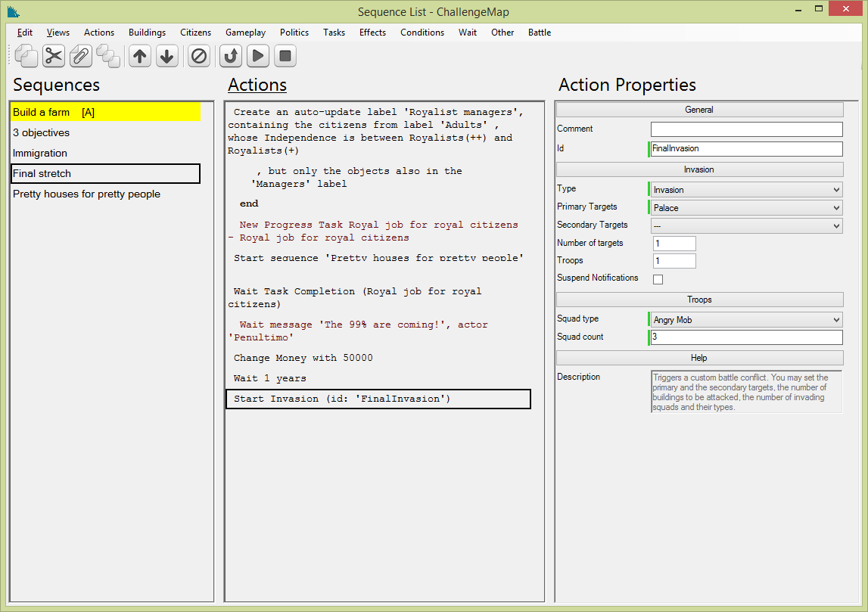
Task: Select the 'Change Money with 50000' action
Action: click(x=303, y=358)
